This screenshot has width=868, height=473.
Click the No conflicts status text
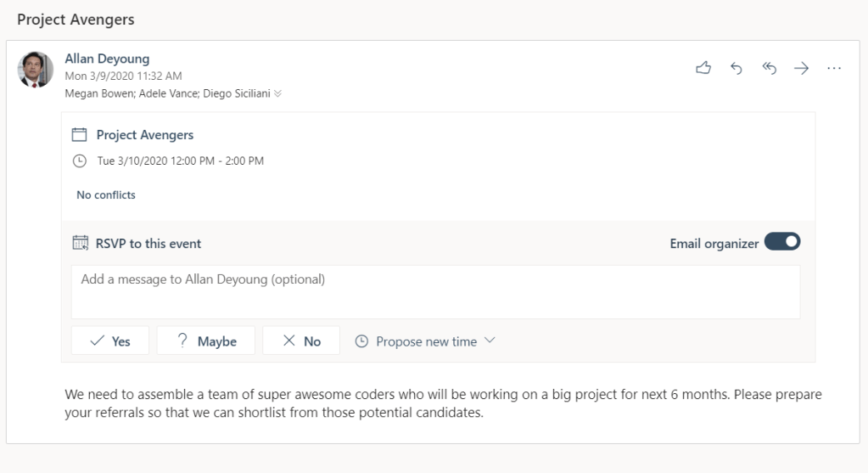[106, 194]
